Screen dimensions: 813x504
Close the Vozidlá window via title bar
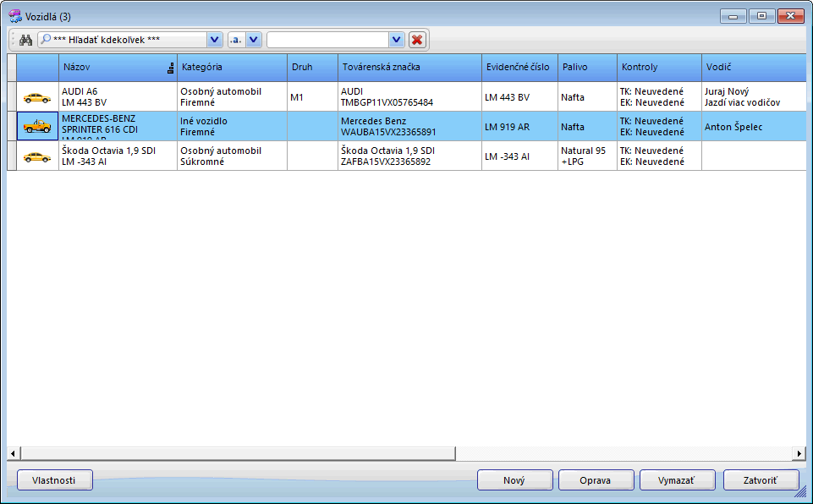[x=791, y=16]
